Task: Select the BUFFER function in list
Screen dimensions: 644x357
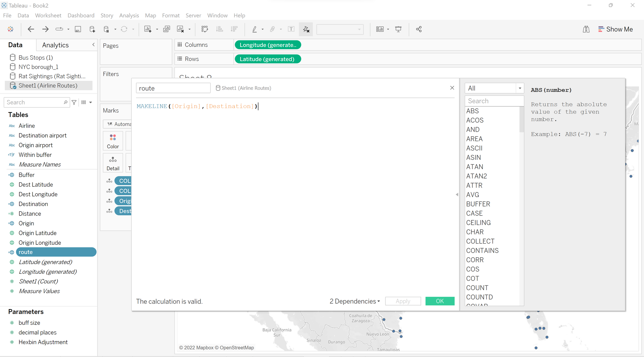Action: [478, 204]
